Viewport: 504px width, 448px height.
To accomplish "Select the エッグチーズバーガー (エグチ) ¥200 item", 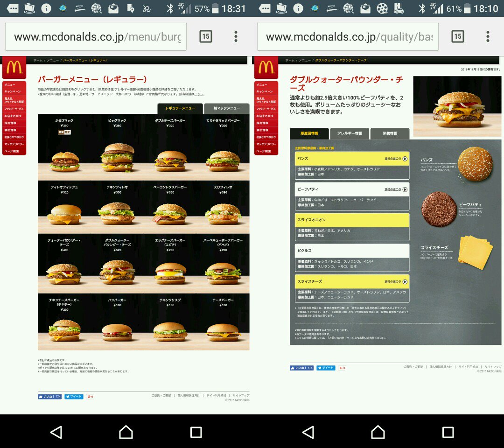I will [170, 264].
